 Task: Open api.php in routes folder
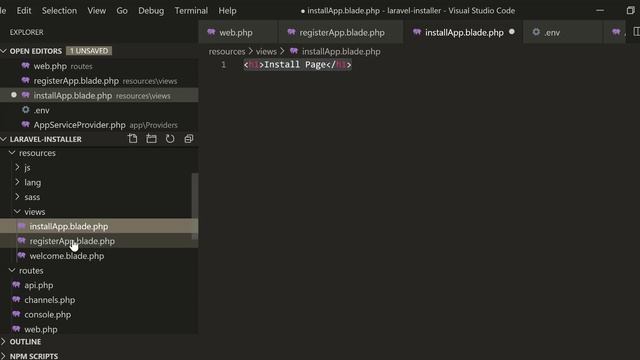coord(99,285)
